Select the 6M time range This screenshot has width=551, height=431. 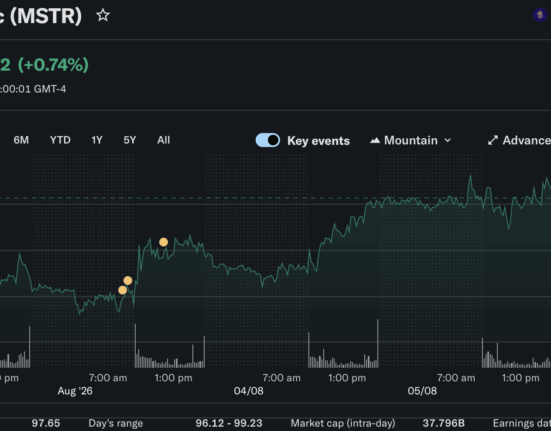21,140
